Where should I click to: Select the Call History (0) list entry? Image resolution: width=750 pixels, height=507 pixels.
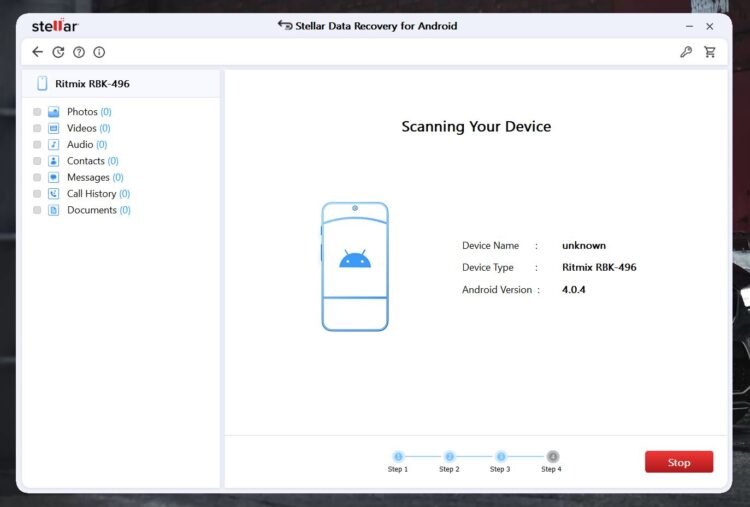99,194
